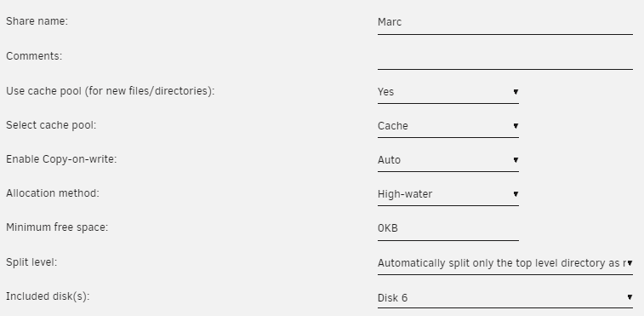Viewport: 644px width, 316px height.
Task: Click the 'Included disk(s):' label text
Action: tap(48, 296)
